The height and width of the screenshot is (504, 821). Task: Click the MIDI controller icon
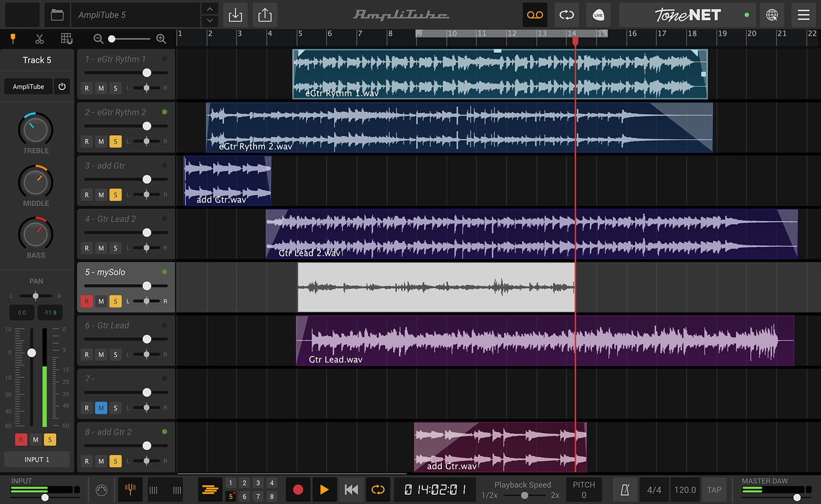point(101,490)
